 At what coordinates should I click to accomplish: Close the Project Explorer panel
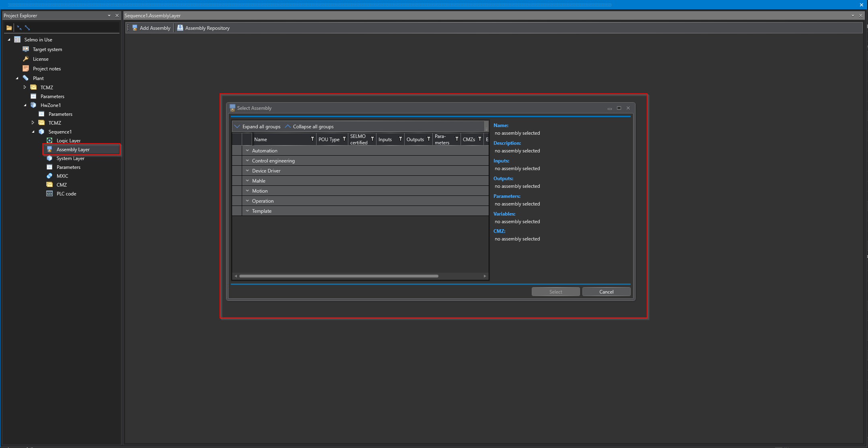point(117,15)
